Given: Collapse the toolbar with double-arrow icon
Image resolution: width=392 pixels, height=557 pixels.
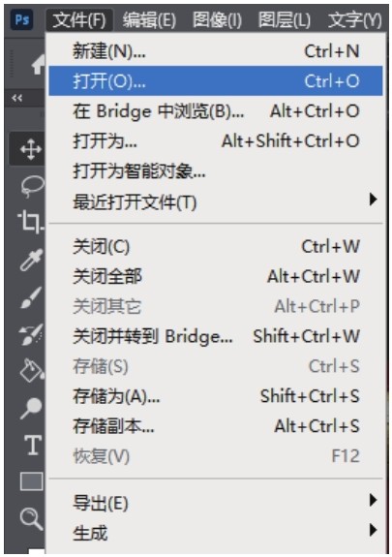Looking at the screenshot, I should (17, 98).
